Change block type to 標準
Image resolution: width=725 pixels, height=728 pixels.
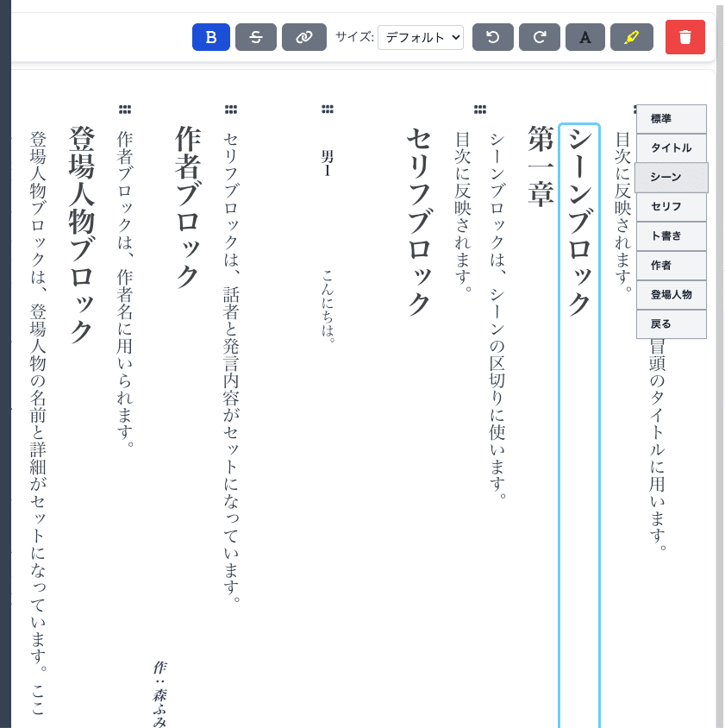click(x=671, y=119)
